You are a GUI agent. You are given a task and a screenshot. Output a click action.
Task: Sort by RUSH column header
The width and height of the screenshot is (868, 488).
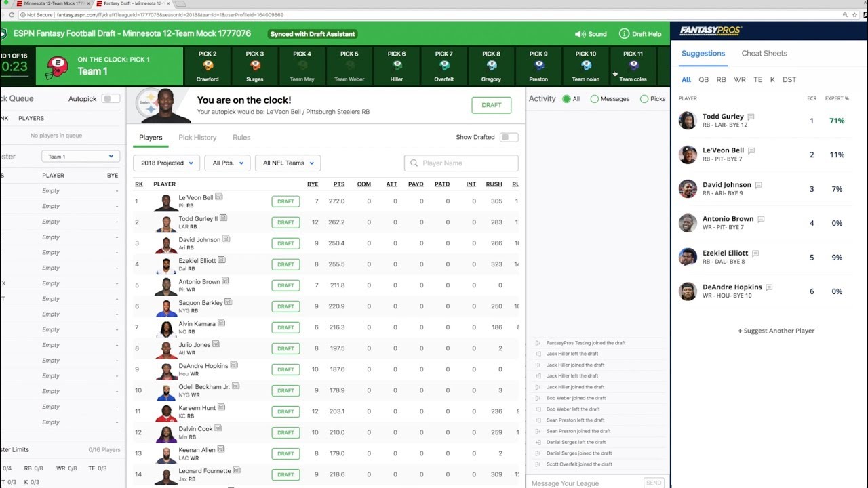[x=494, y=184]
